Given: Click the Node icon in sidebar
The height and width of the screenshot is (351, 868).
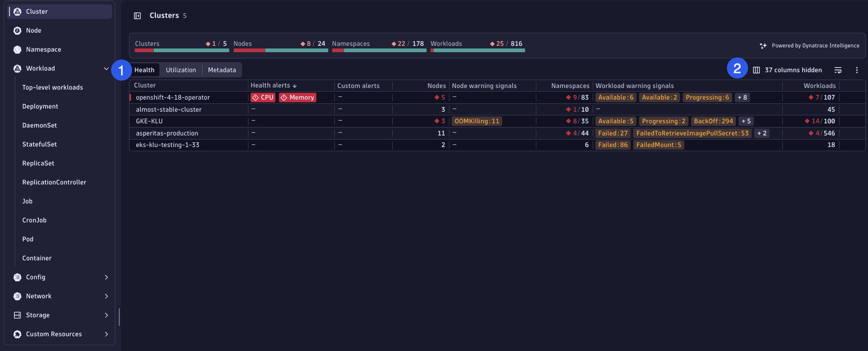Looking at the screenshot, I should click(x=17, y=31).
